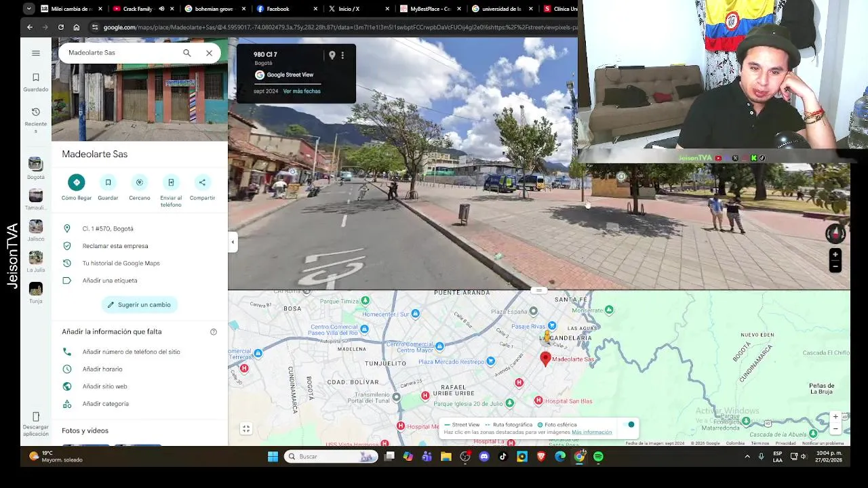Click the Madeolarte Sas red map pin
The image size is (868, 488).
tap(545, 359)
